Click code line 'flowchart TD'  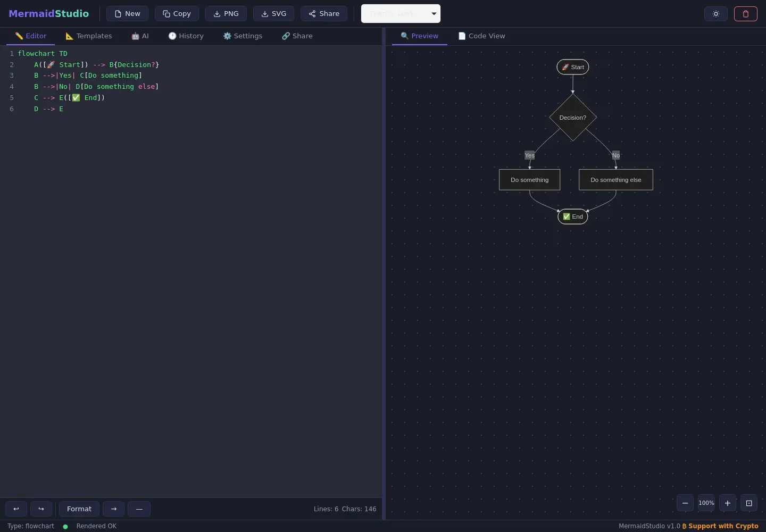click(x=43, y=54)
